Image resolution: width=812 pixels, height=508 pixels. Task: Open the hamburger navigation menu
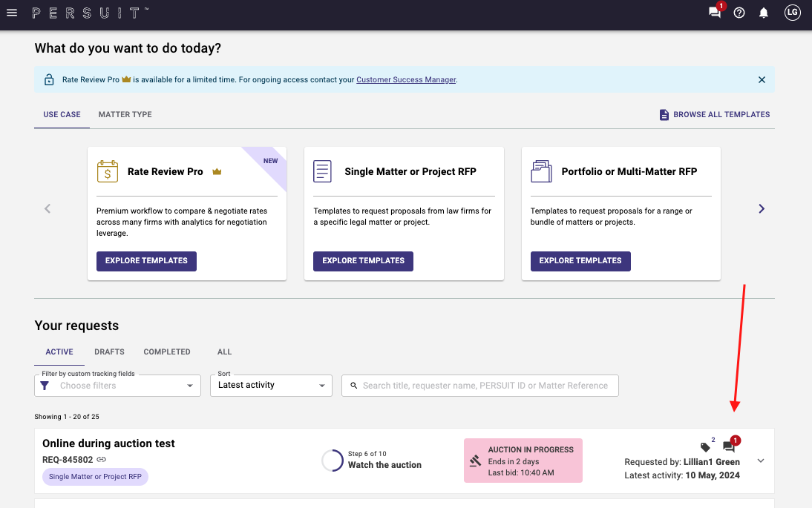pyautogui.click(x=12, y=13)
